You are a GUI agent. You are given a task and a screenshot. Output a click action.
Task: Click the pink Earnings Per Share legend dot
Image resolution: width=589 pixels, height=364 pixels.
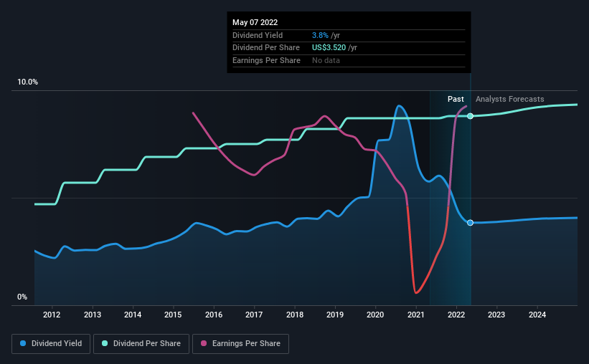coord(205,344)
